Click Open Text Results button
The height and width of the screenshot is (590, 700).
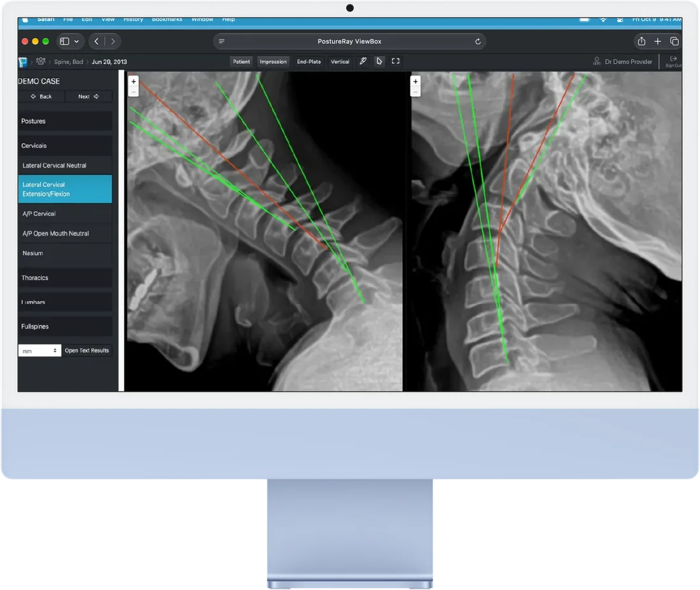click(x=87, y=351)
